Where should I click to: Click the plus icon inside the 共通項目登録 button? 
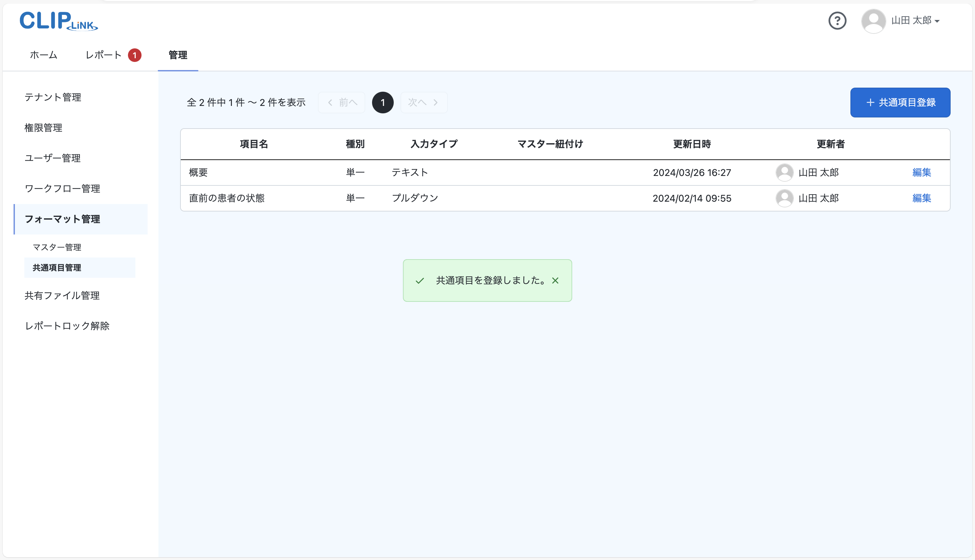[870, 102]
